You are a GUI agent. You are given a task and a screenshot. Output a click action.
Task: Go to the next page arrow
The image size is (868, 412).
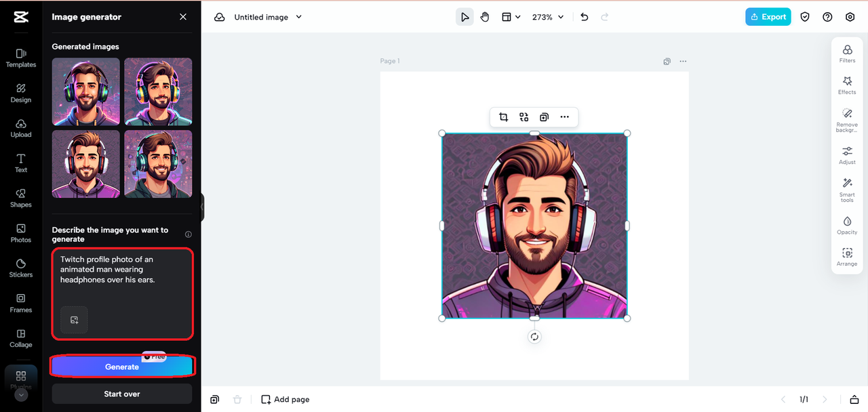(825, 399)
